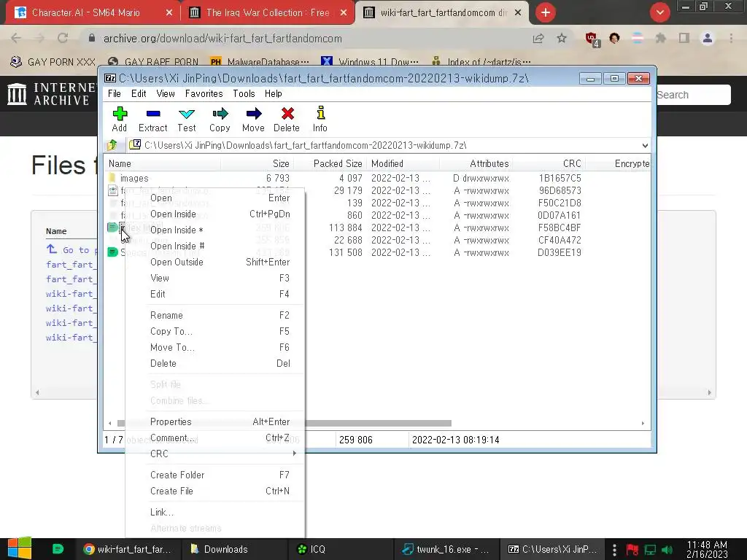This screenshot has height=560, width=747.
Task: Open the View menu in 7-Zip
Action: click(166, 93)
